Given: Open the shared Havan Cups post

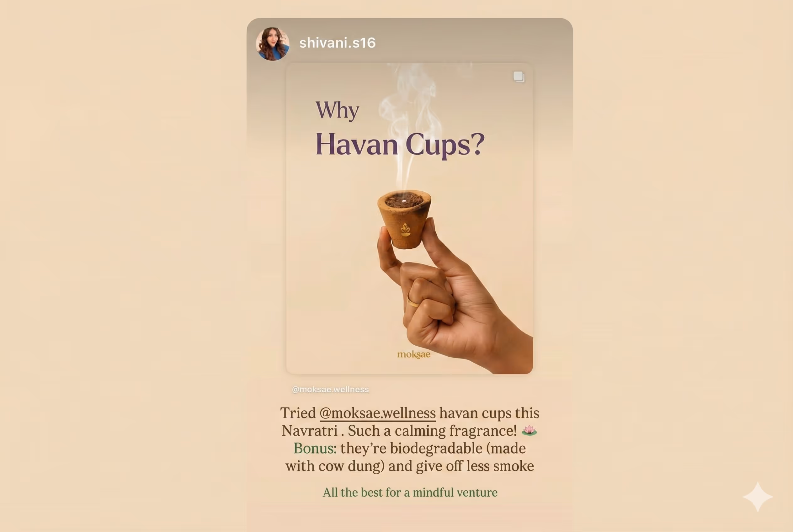Looking at the screenshot, I should click(x=410, y=219).
